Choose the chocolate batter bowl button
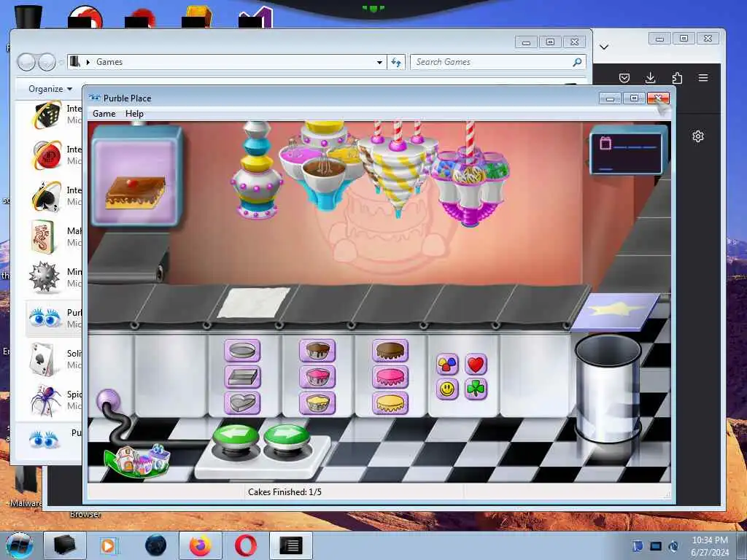747x560 pixels. [x=317, y=351]
